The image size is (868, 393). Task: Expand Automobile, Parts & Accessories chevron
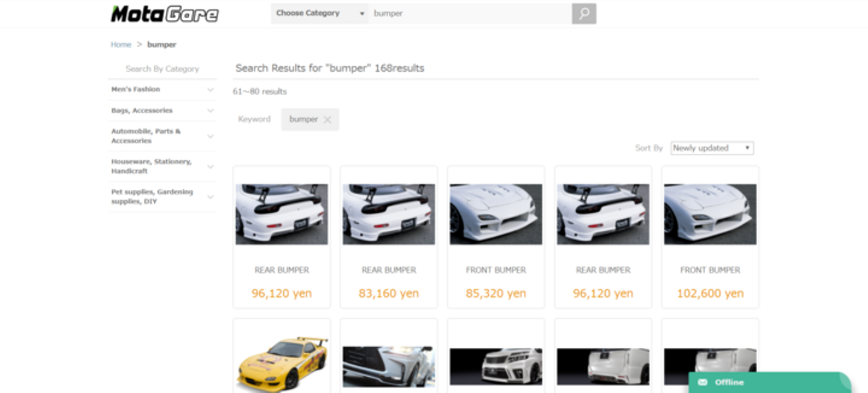(x=210, y=136)
